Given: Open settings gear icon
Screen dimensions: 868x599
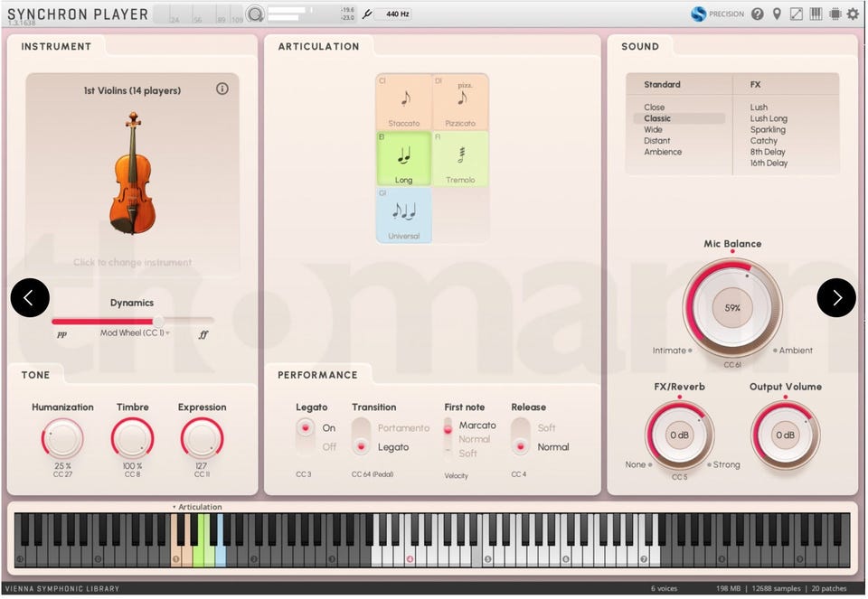Looking at the screenshot, I should pyautogui.click(x=853, y=14).
